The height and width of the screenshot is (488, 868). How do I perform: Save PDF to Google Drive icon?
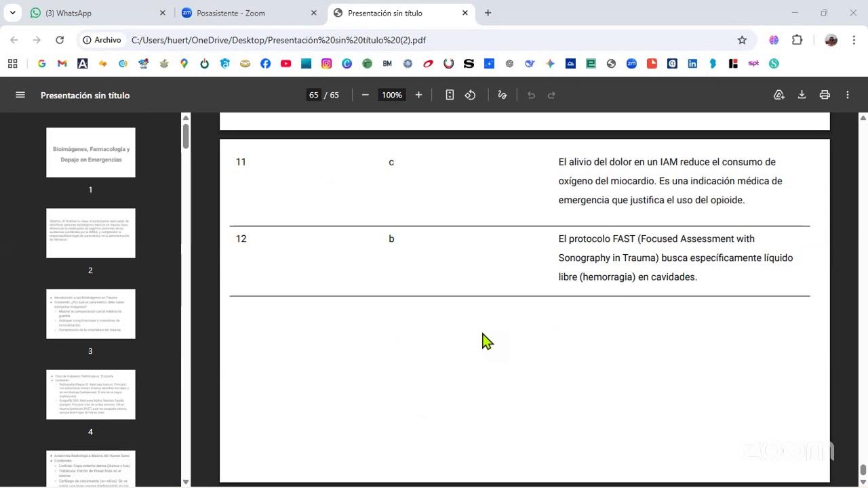click(x=779, y=95)
